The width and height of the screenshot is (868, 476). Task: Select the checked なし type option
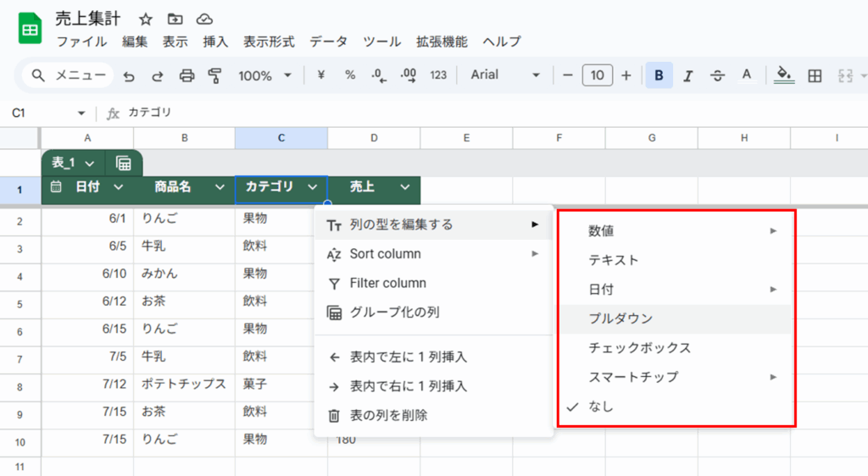(676, 407)
